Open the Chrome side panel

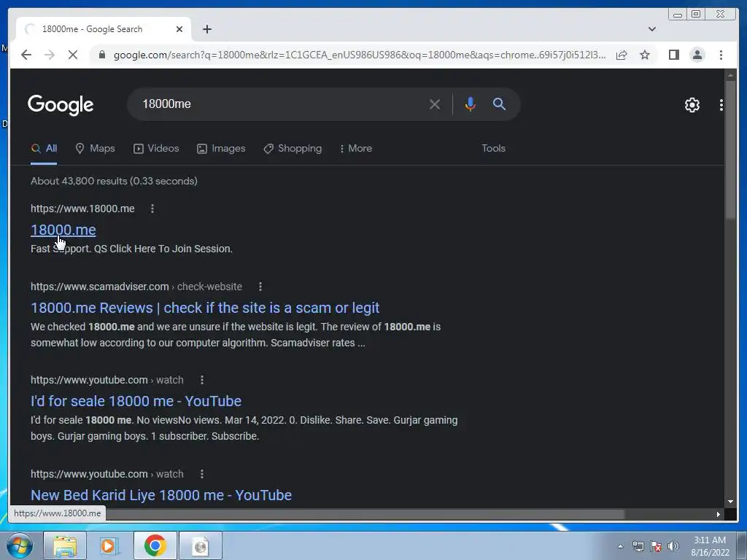[673, 55]
